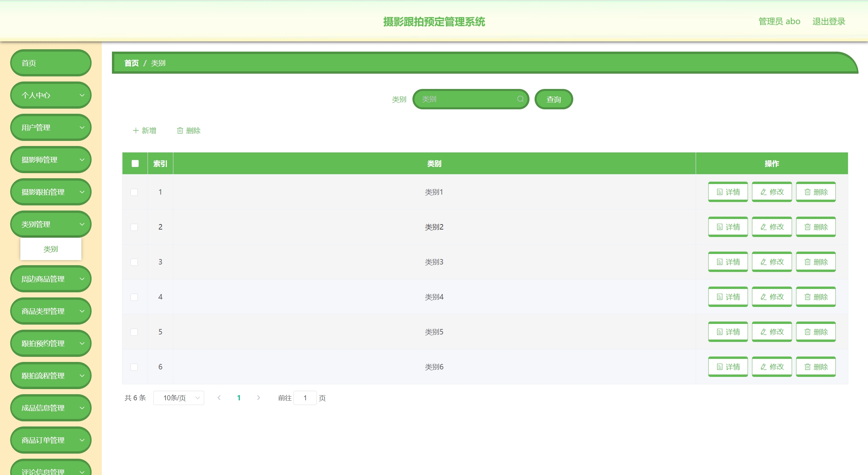The height and width of the screenshot is (475, 868).
Task: Check the checkbox for row 2
Action: click(134, 227)
